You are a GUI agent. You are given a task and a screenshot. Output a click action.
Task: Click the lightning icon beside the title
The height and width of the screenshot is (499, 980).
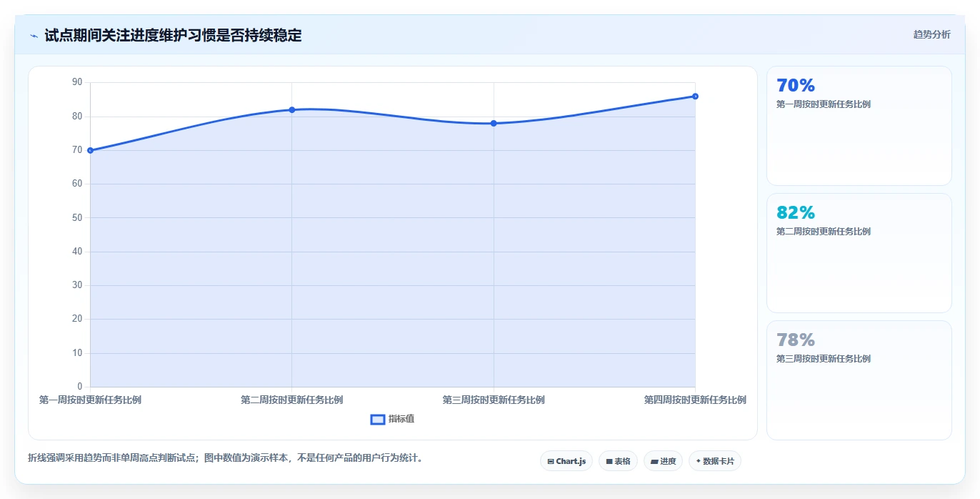pos(34,36)
